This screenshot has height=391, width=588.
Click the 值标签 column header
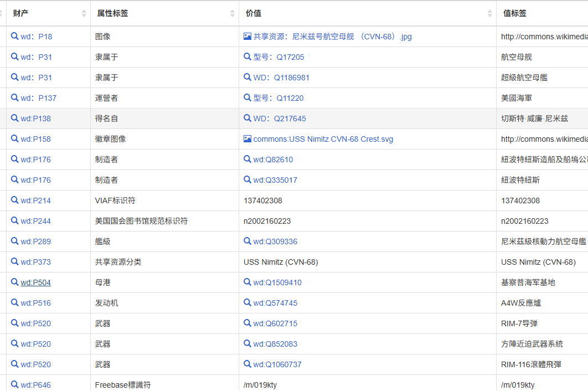[x=514, y=13]
